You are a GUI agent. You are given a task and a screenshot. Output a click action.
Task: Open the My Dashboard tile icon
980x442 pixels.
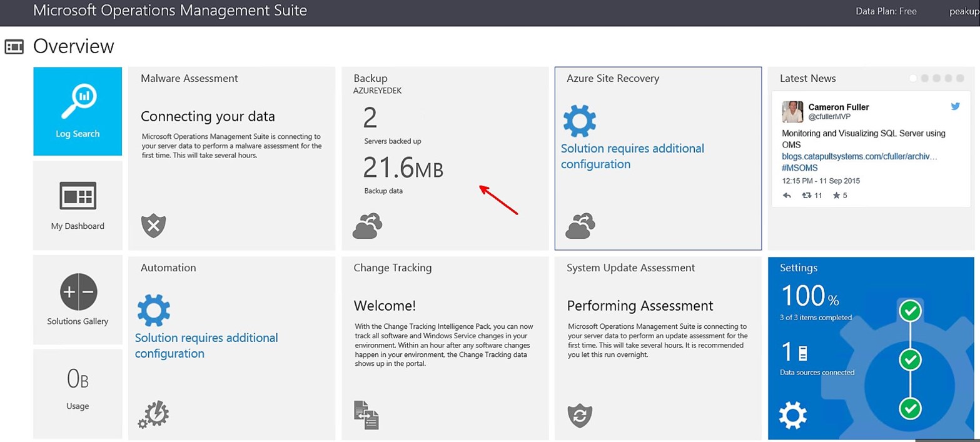click(78, 196)
